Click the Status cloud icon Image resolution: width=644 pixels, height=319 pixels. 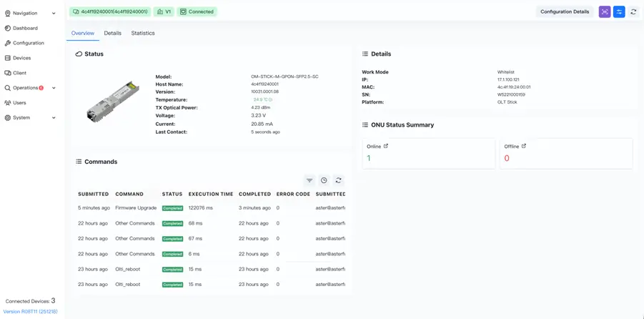point(79,54)
